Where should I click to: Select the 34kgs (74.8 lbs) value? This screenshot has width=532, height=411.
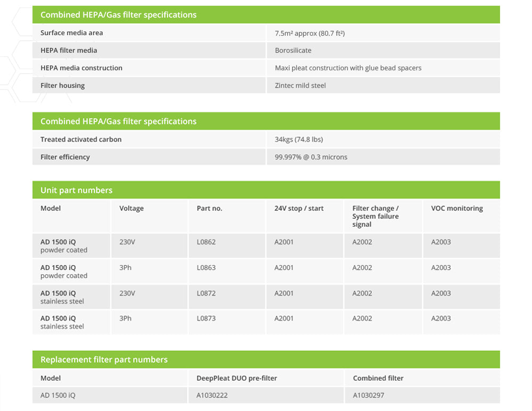tap(298, 139)
